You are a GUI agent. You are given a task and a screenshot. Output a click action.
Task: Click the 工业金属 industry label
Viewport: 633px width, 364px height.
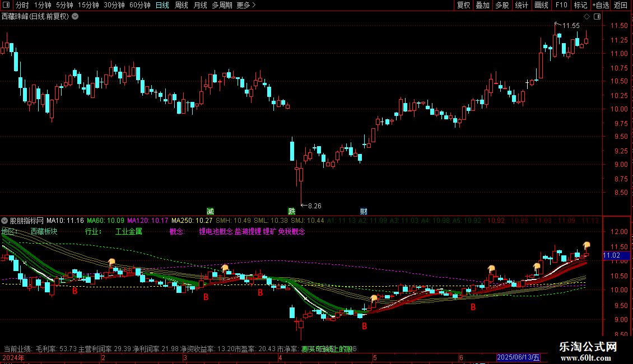point(129,232)
